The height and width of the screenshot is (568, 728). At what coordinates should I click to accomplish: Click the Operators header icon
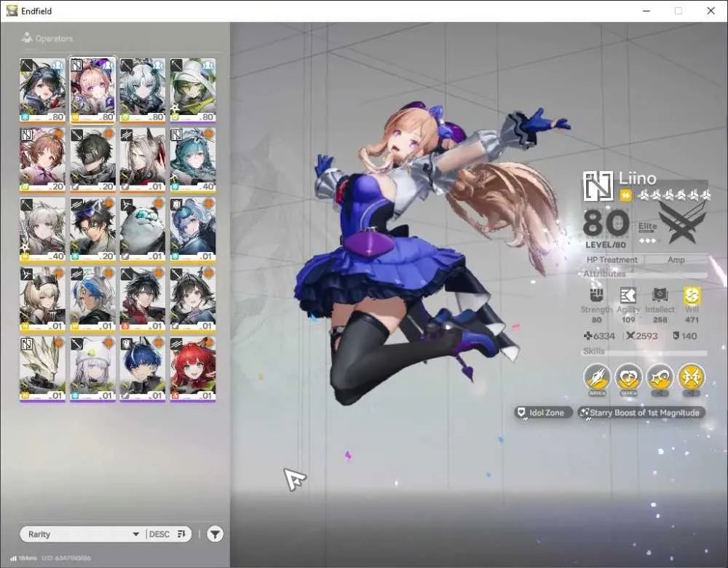coord(27,38)
